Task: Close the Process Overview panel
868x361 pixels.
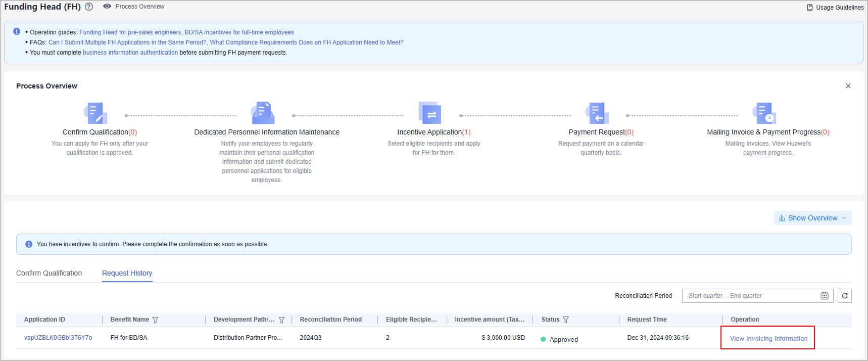Action: coord(848,86)
